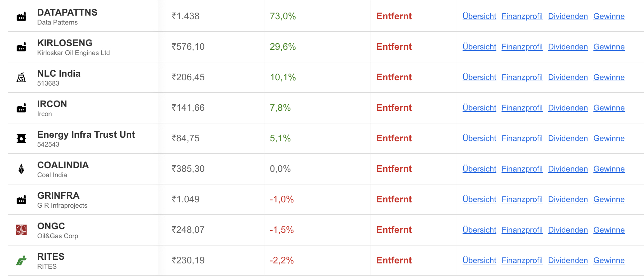Click the COALINDIA company logo icon
This screenshot has width=644, height=279.
point(21,169)
